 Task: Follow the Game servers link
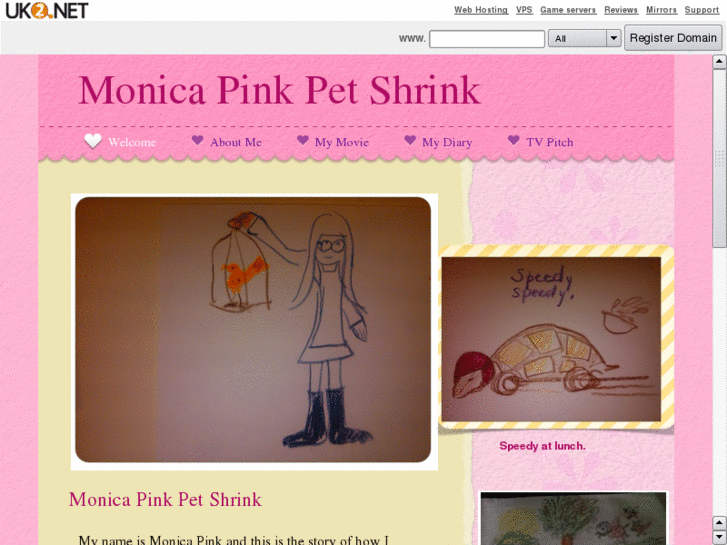click(568, 10)
